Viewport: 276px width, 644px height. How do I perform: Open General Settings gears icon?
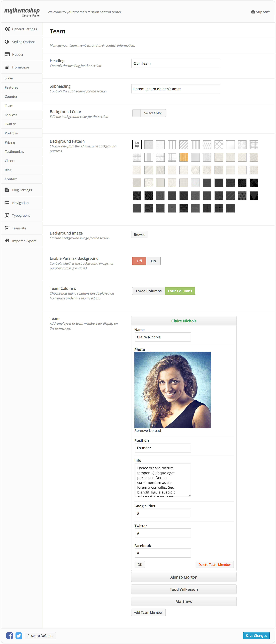[x=7, y=29]
